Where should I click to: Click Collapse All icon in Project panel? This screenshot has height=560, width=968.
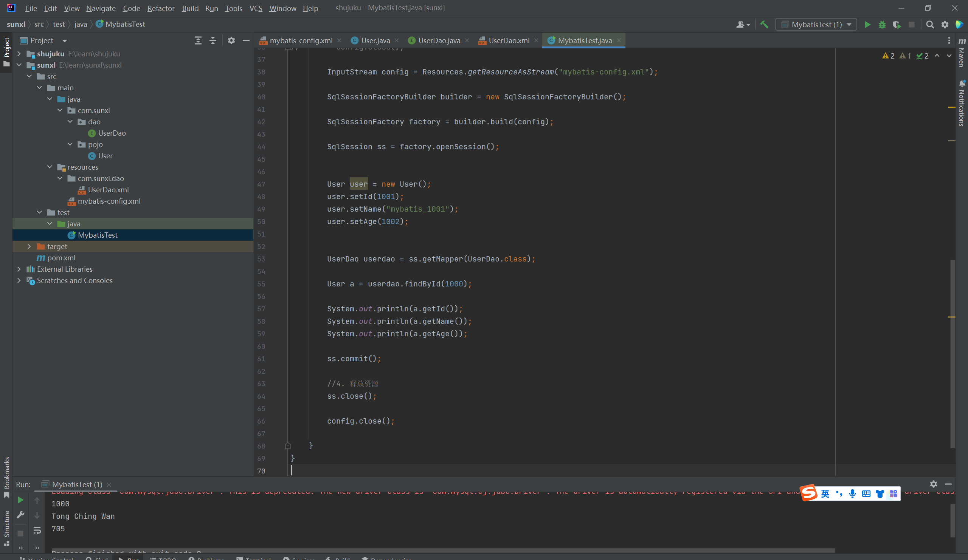213,40
